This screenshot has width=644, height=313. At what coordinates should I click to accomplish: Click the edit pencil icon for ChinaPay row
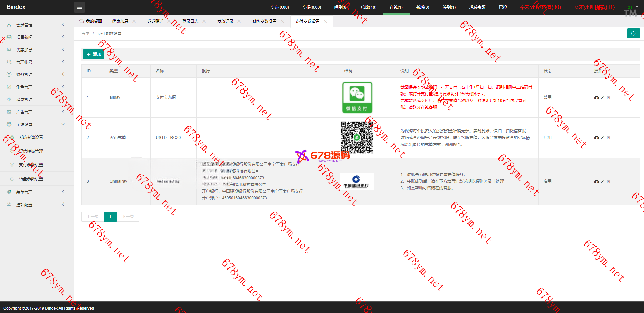click(603, 181)
